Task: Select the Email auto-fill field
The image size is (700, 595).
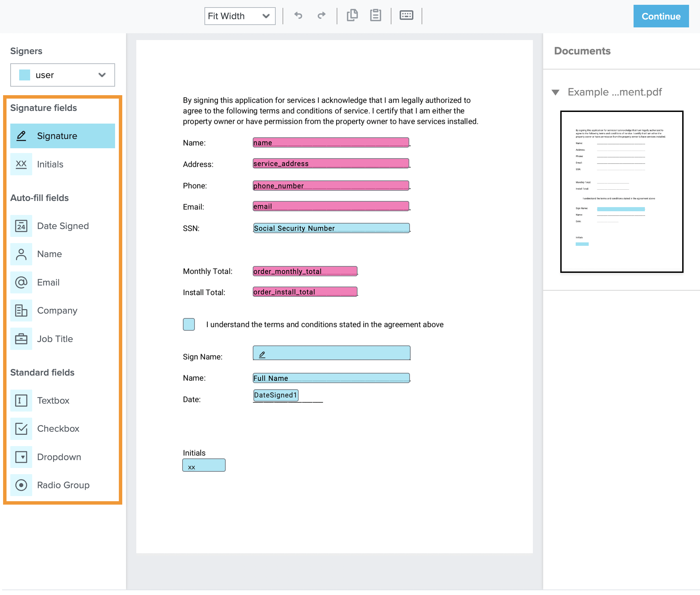Action: click(x=48, y=282)
